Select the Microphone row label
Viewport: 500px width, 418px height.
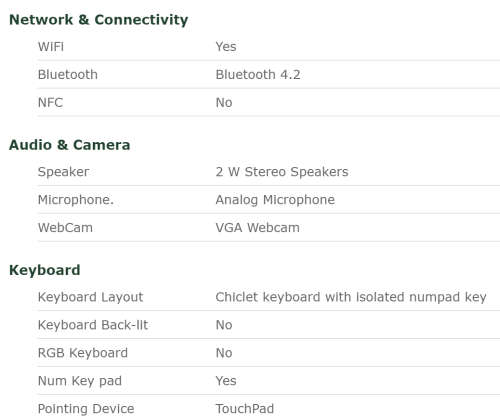[76, 200]
